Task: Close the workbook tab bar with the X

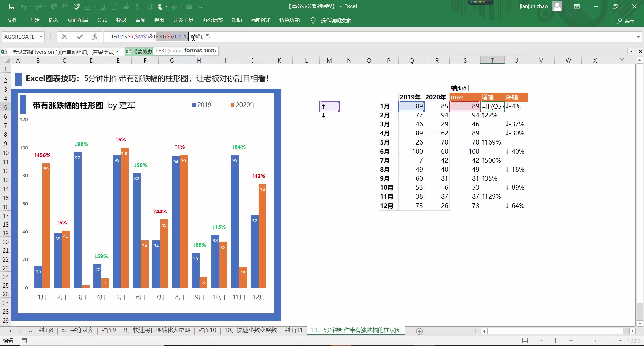Action: [640, 51]
